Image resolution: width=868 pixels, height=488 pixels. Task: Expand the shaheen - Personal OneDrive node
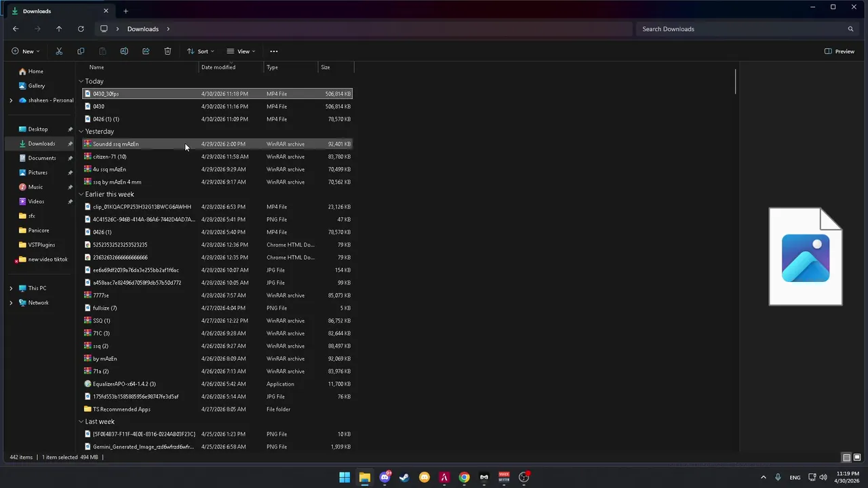point(11,100)
